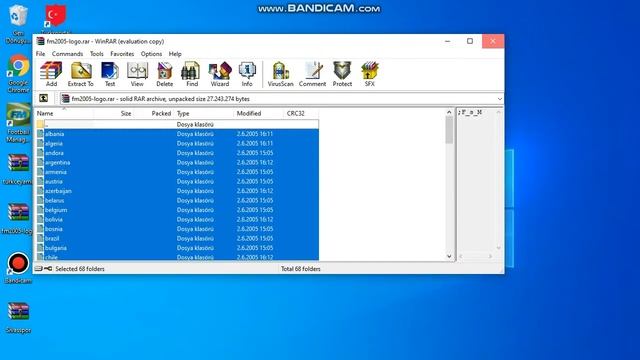Click the Add toolbar icon
640x360 pixels.
51,74
